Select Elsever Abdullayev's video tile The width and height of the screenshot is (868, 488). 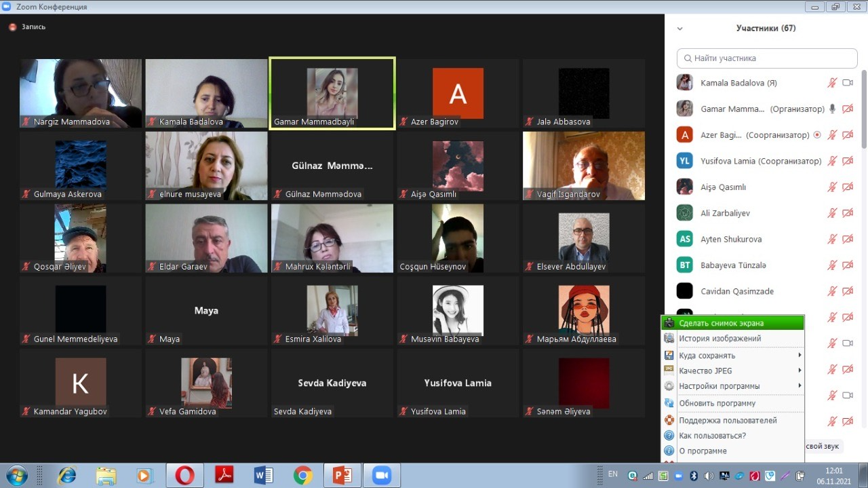click(x=584, y=238)
